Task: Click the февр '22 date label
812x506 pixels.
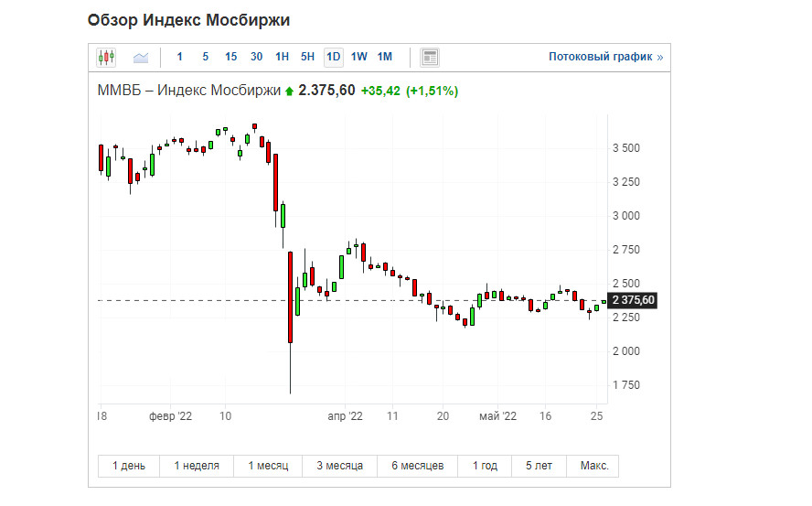Action: point(170,416)
